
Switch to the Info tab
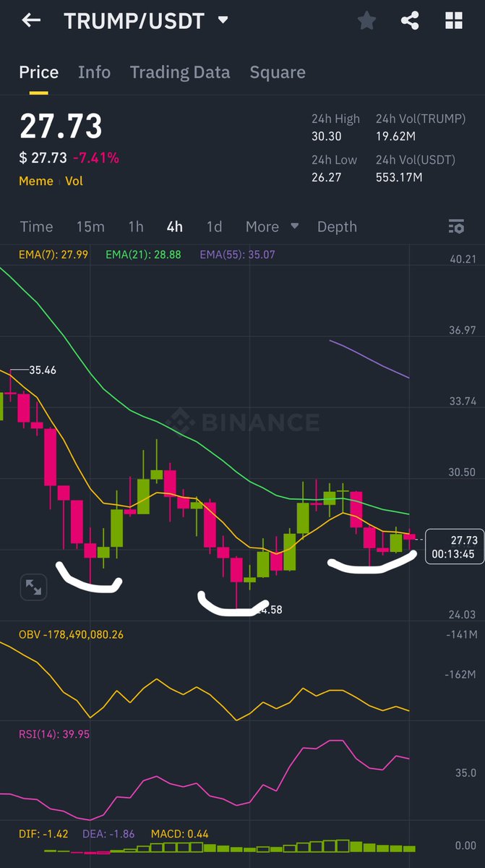tap(95, 72)
